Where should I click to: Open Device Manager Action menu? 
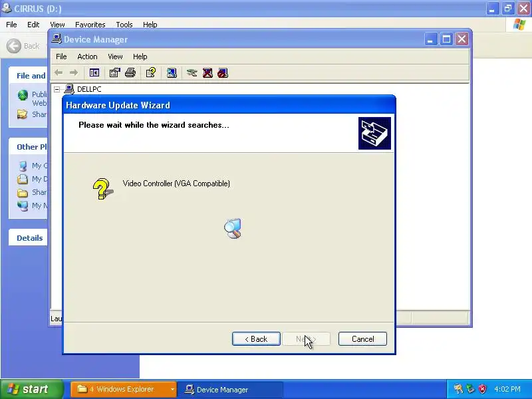tap(87, 57)
